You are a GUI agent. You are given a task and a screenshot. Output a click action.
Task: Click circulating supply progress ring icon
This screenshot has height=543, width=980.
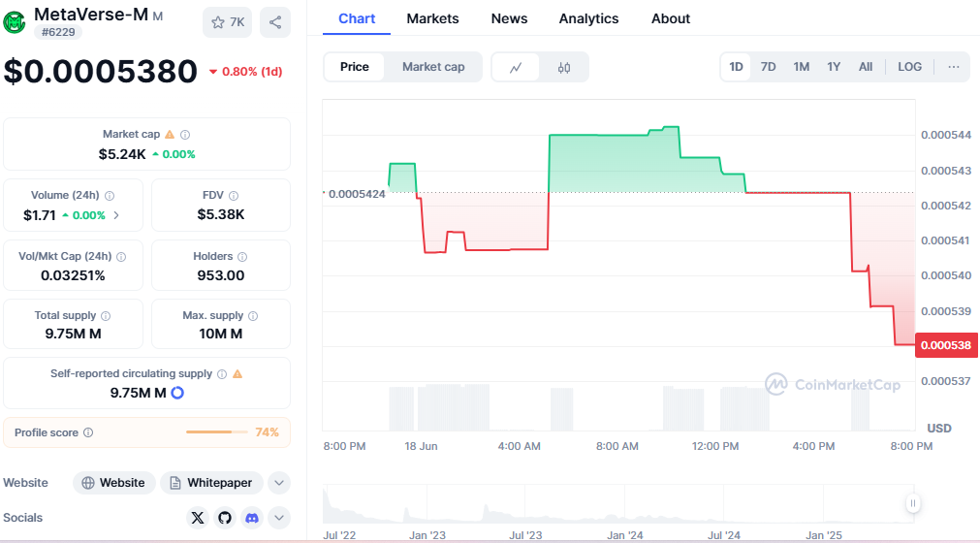coord(177,393)
